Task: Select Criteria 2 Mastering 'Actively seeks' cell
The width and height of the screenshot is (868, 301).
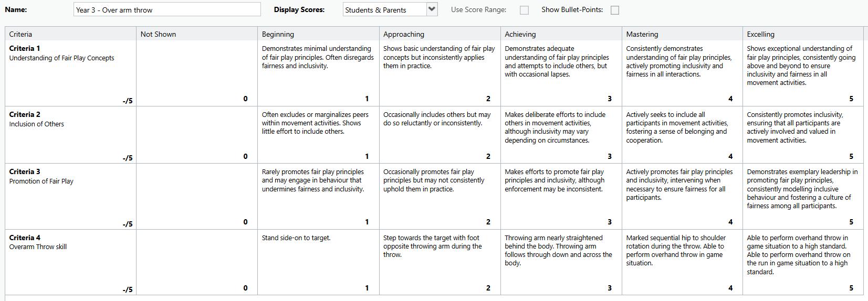Action: [x=682, y=135]
